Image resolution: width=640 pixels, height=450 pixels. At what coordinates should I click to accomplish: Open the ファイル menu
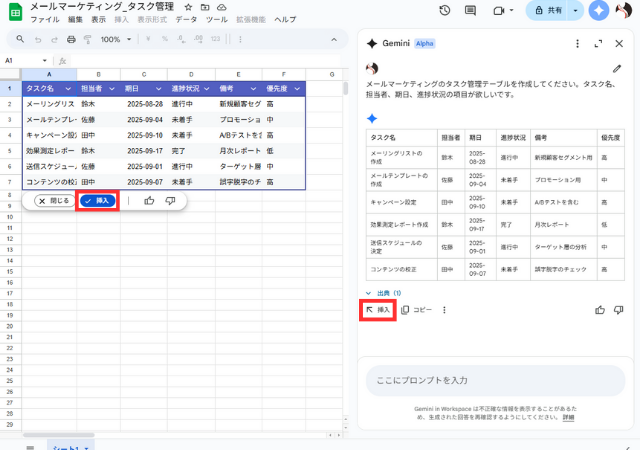point(45,20)
